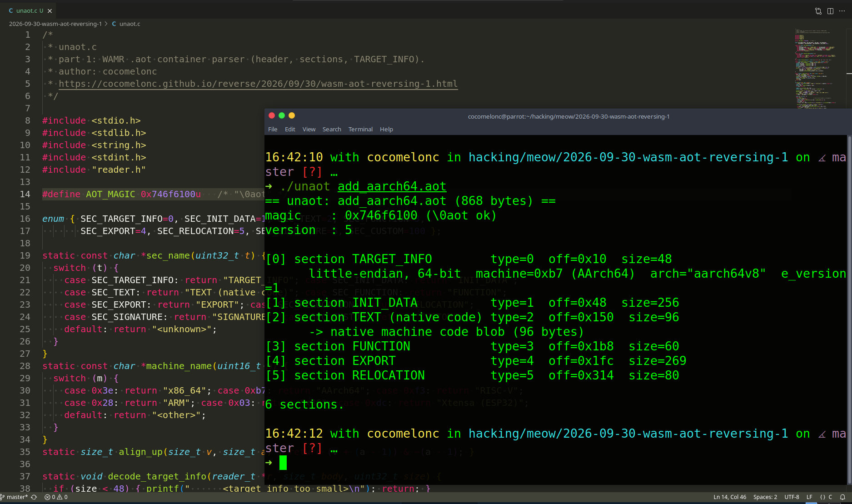Click the green dot of terminal window
The image size is (852, 504).
pyautogui.click(x=282, y=115)
